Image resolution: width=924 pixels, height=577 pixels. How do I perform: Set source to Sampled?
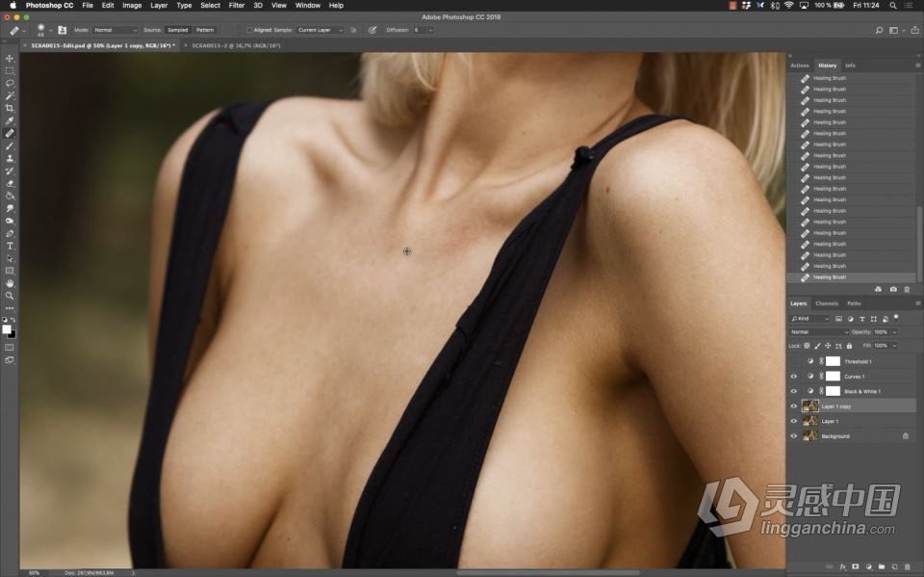[x=177, y=30]
